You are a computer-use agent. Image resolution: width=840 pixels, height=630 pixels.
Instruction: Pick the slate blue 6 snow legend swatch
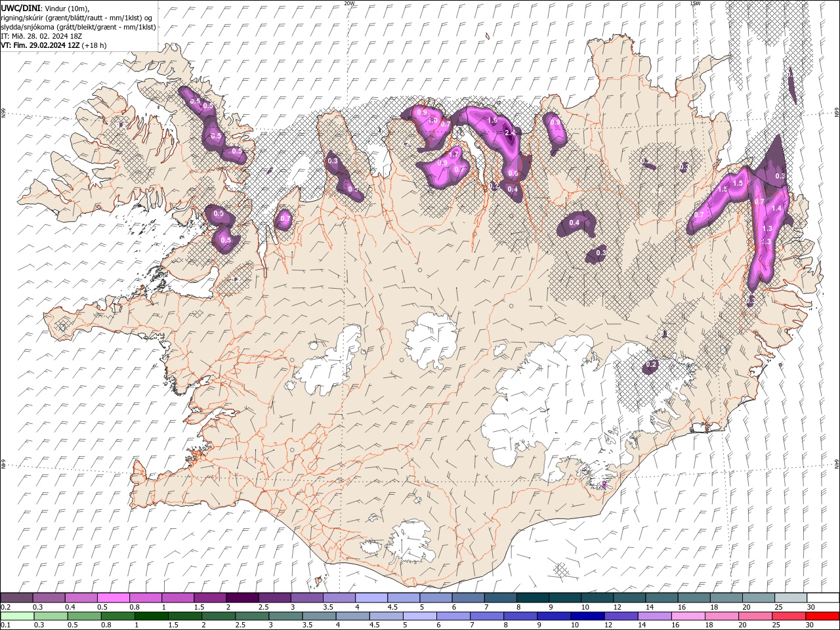click(469, 598)
